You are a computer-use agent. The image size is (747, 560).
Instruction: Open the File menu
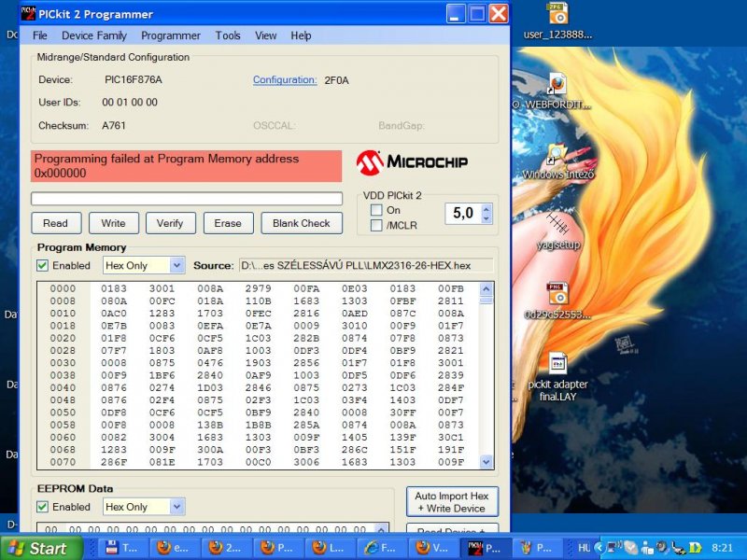coord(39,35)
